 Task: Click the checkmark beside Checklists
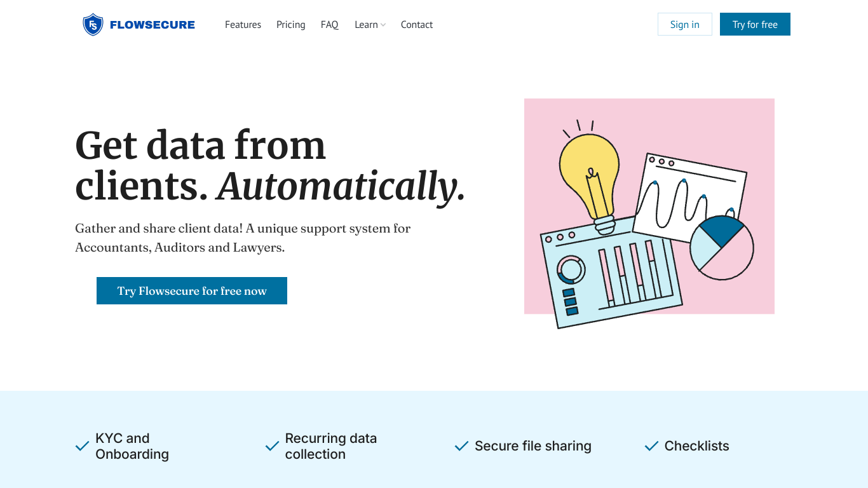pyautogui.click(x=651, y=446)
